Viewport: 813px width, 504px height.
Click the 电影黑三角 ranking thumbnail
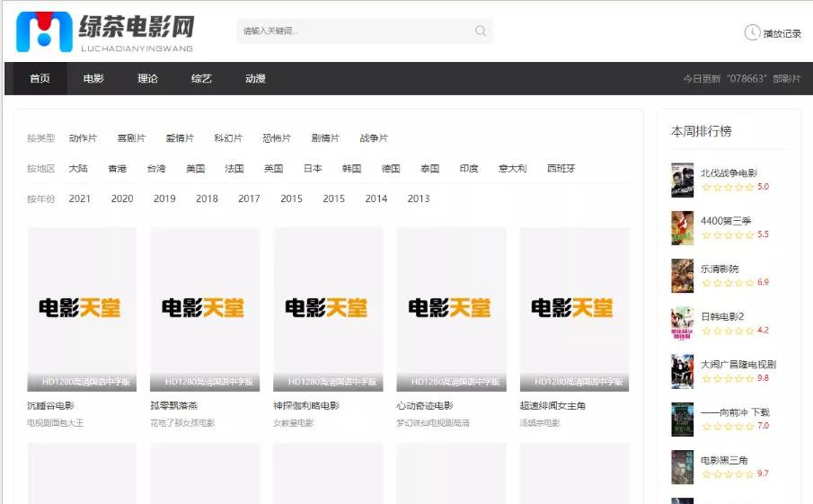pos(683,467)
